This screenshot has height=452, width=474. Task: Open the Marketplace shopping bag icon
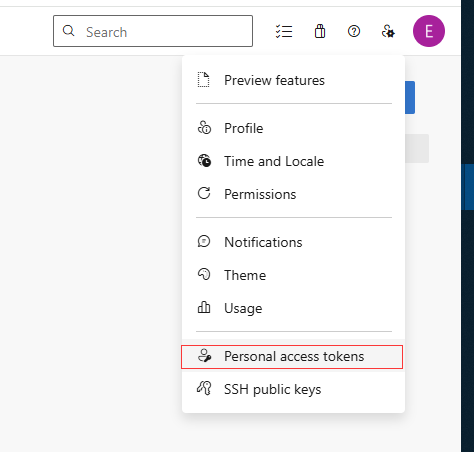click(320, 31)
